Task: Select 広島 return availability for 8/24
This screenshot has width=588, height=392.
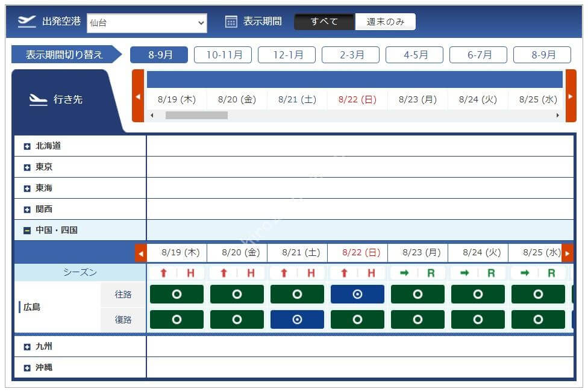Action: pos(478,319)
